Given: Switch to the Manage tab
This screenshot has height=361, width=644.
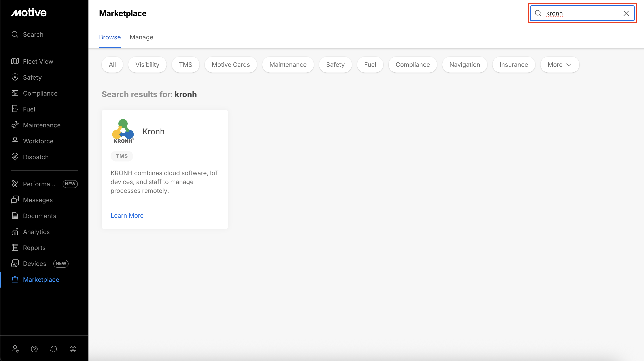Looking at the screenshot, I should point(141,37).
